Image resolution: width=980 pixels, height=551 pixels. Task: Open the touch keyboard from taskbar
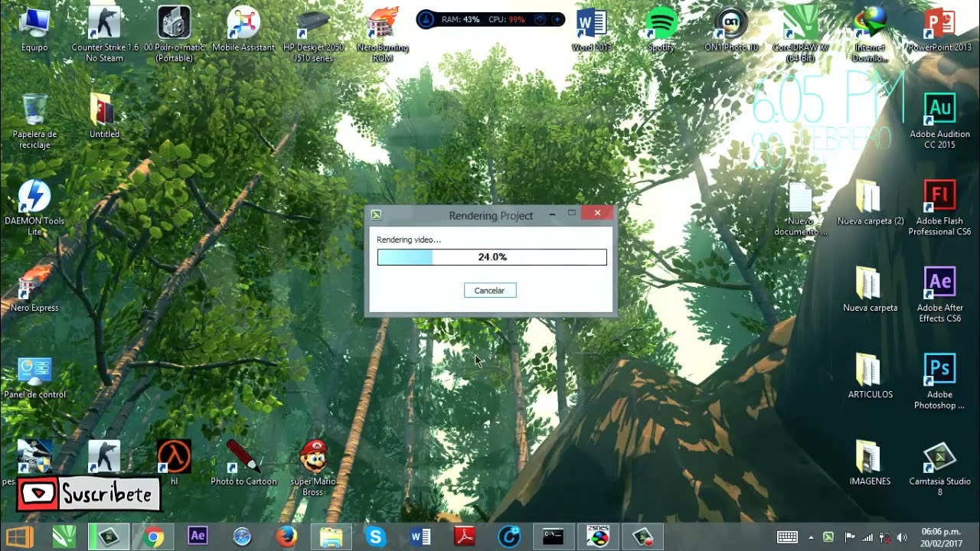tap(787, 537)
